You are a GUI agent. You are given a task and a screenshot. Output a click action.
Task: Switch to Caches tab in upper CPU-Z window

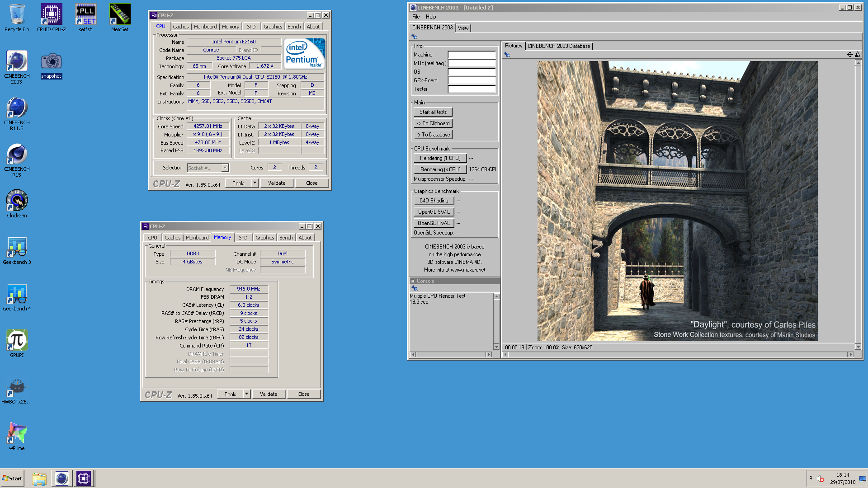pyautogui.click(x=181, y=27)
